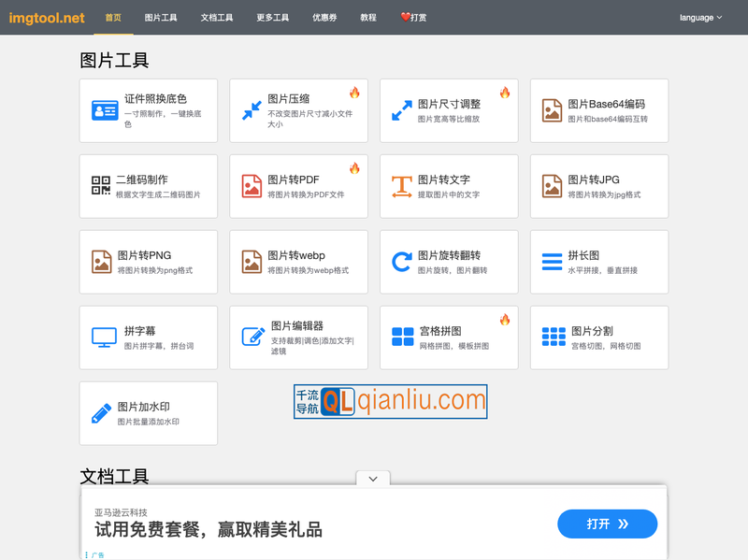Open the 图片尺寸调整 resize tool
The height and width of the screenshot is (560, 748).
click(x=449, y=110)
